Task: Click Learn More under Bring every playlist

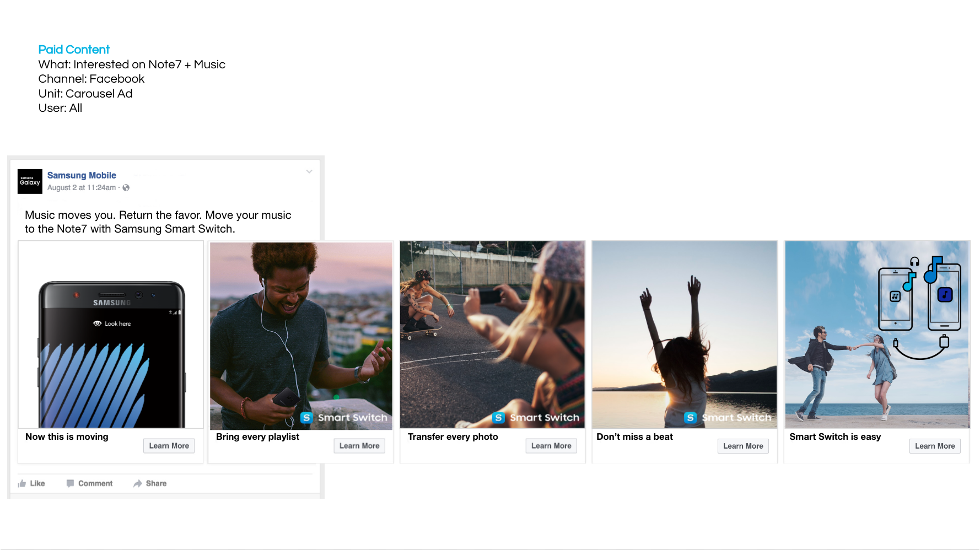Action: click(x=359, y=446)
